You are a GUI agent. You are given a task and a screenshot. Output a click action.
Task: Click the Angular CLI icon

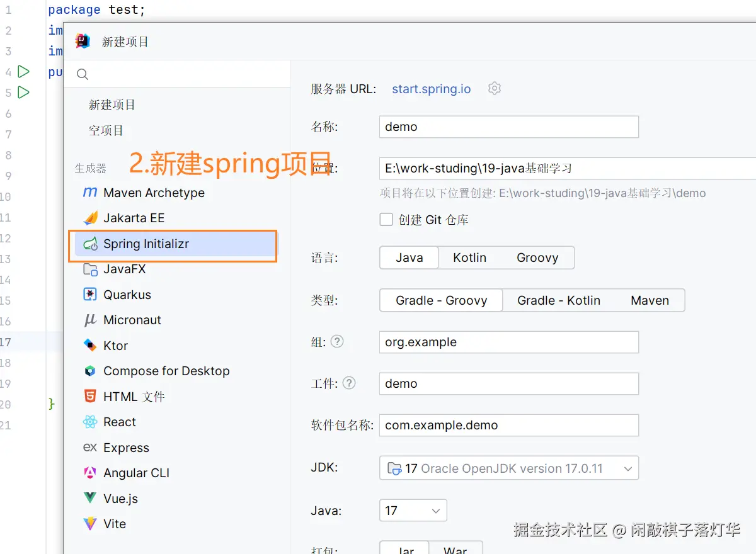(x=91, y=473)
